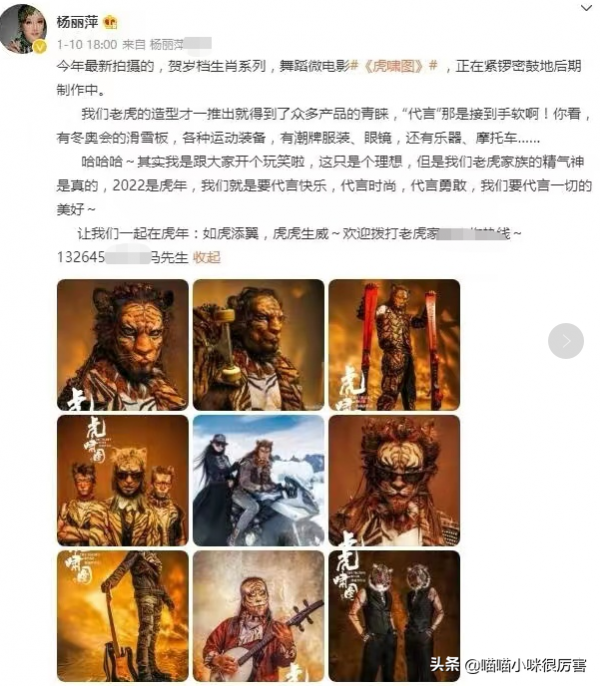600x686 pixels.
Task: Open the tiger with skateboard photo
Action: 258,345
